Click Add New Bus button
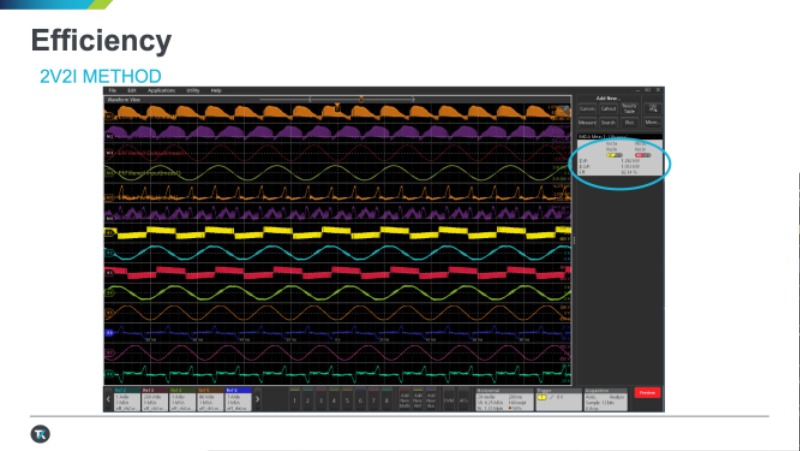 point(431,400)
